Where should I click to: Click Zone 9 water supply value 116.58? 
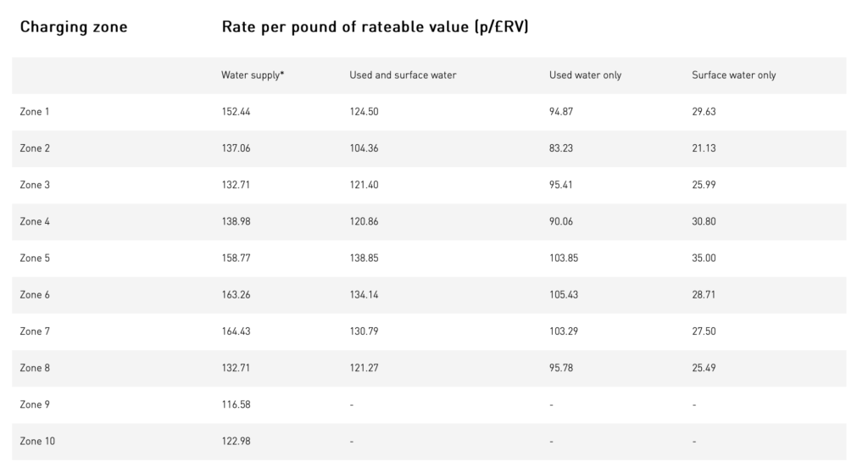pyautogui.click(x=236, y=404)
